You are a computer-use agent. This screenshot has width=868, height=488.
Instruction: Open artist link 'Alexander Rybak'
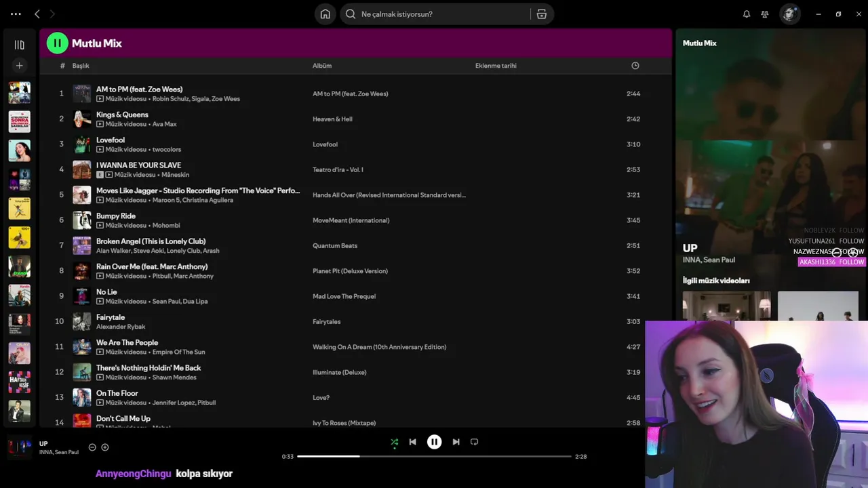(121, 327)
